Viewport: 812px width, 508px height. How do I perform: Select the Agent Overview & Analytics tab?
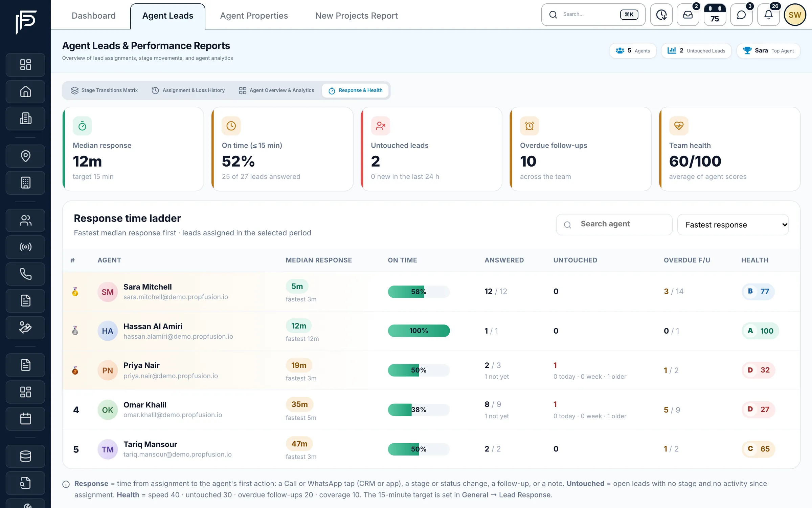pyautogui.click(x=276, y=90)
